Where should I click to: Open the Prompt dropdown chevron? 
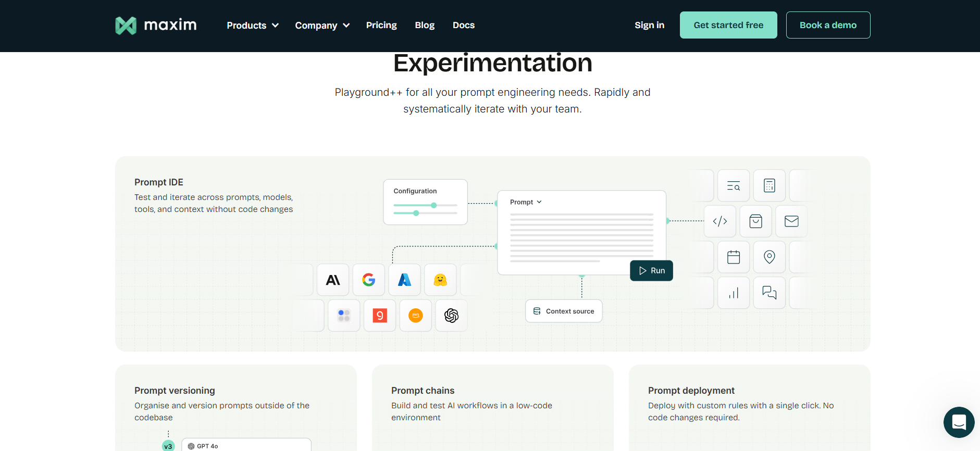tap(539, 202)
